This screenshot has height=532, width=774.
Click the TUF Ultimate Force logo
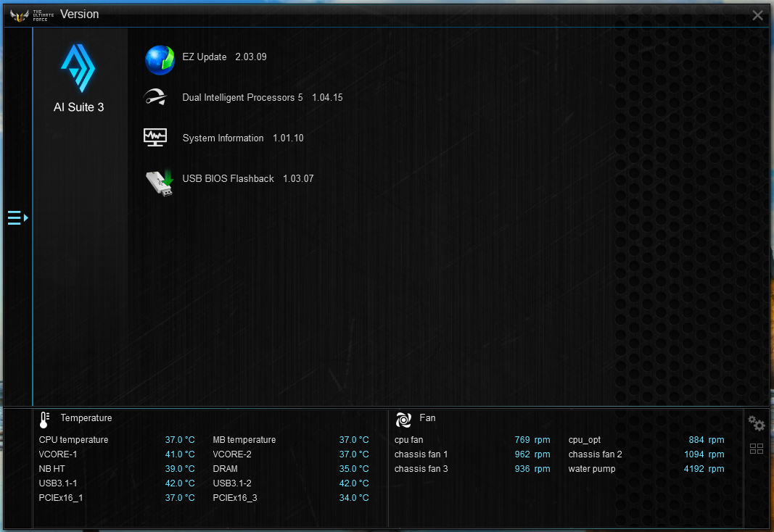32,15
